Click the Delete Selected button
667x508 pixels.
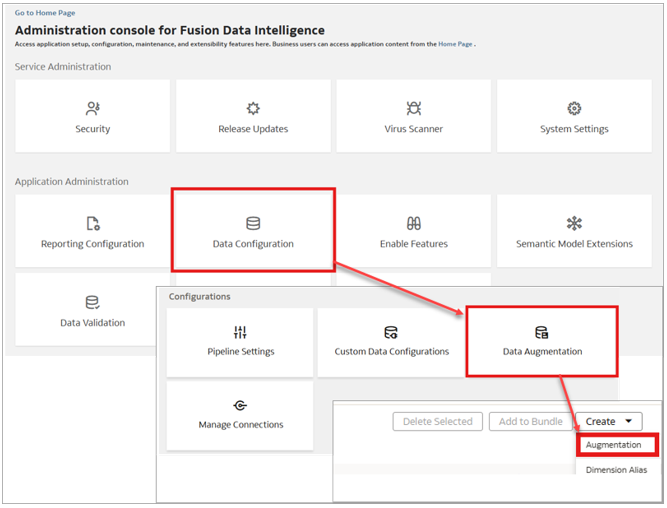click(x=438, y=422)
